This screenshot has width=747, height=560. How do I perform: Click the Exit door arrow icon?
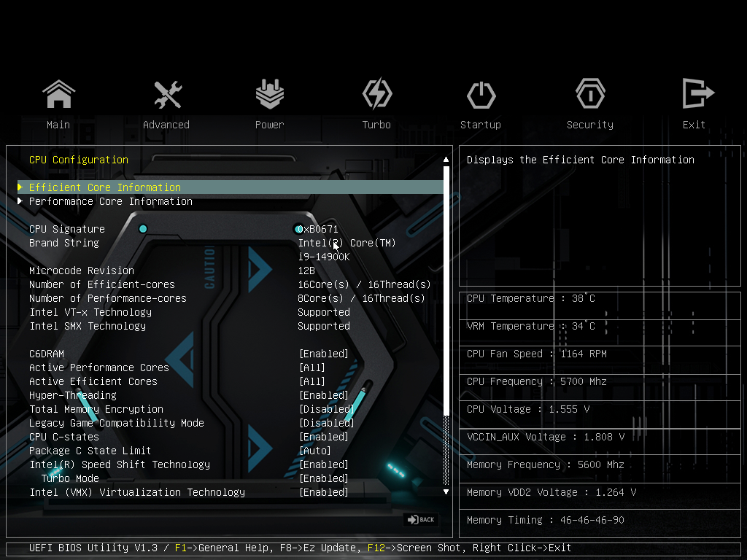(x=698, y=93)
